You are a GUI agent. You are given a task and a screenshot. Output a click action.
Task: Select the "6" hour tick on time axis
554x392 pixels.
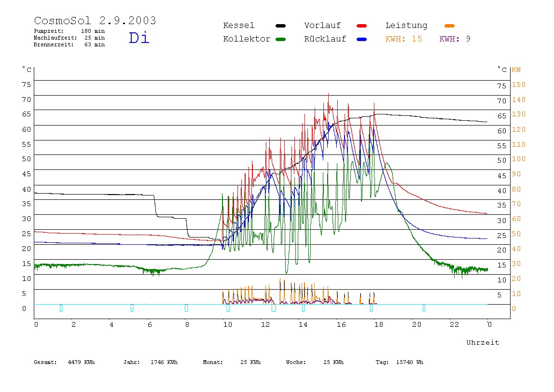click(150, 324)
